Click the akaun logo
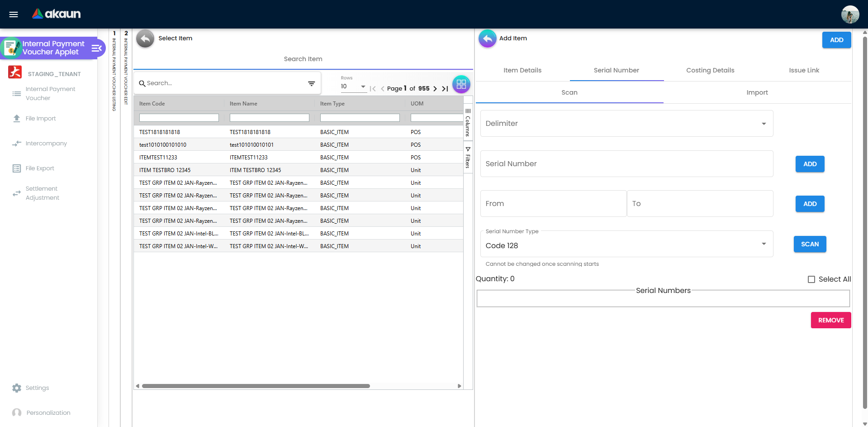 [x=56, y=14]
